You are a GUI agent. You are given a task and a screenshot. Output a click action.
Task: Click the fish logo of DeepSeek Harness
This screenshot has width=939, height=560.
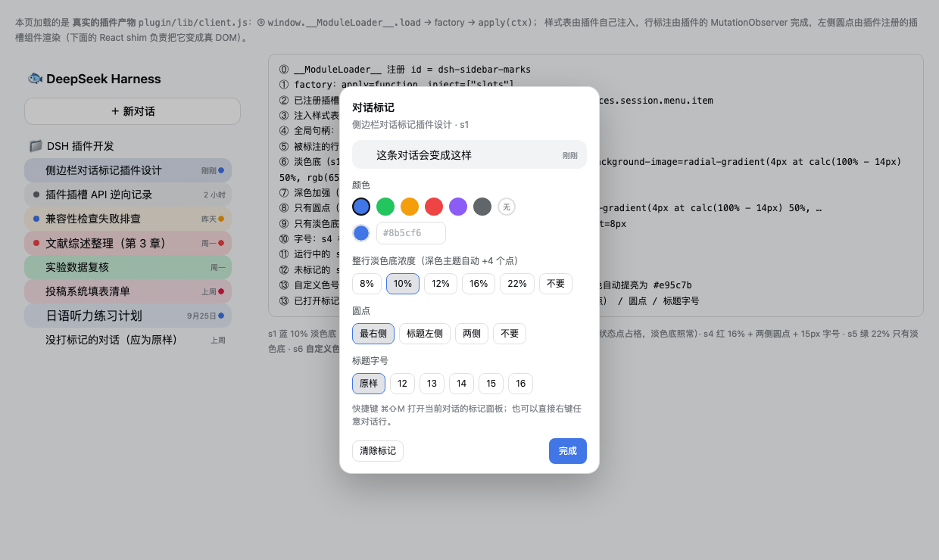35,79
